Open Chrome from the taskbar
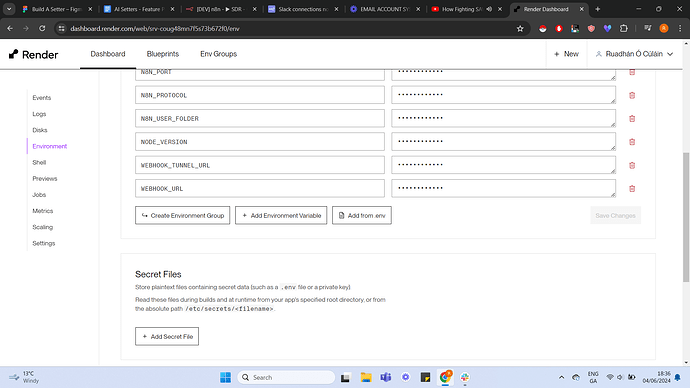The height and width of the screenshot is (388, 690). coord(445,377)
